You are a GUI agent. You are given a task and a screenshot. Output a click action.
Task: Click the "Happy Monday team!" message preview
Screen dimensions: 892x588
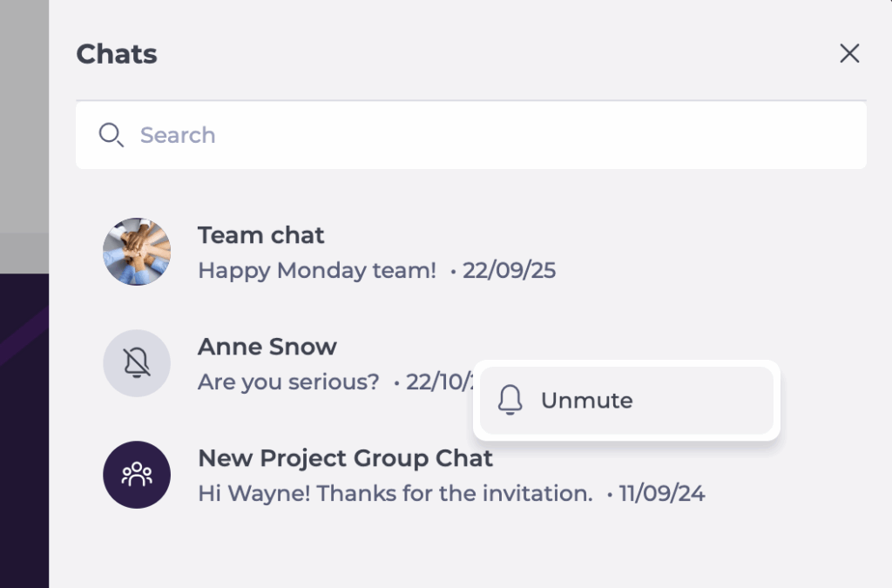317,271
